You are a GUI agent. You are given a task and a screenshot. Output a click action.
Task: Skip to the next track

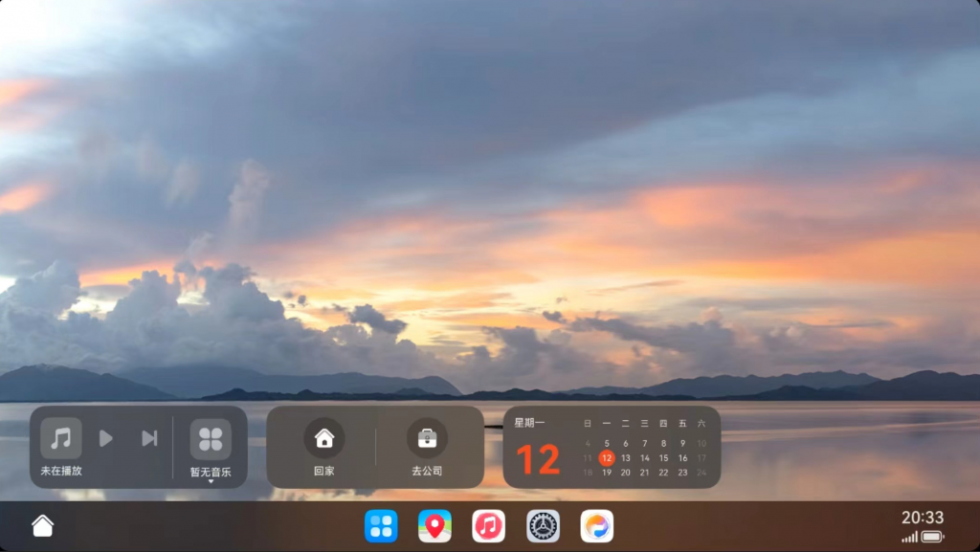[149, 438]
